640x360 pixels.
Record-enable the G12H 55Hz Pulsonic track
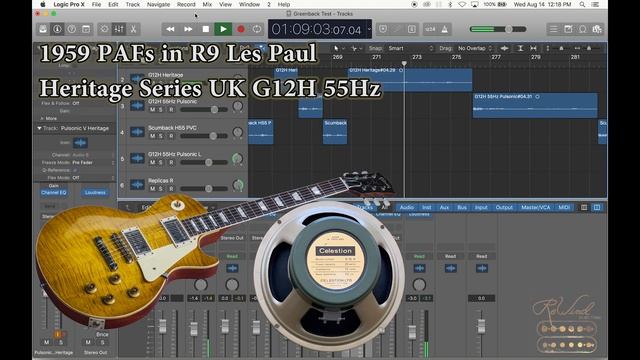point(171,110)
